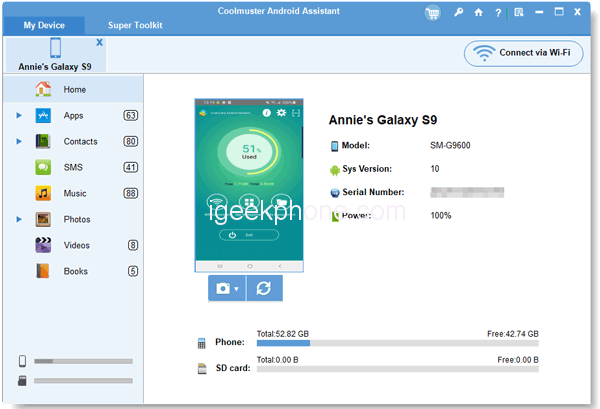The width and height of the screenshot is (600, 409).
Task: Click the Videos count badge 8
Action: point(133,245)
